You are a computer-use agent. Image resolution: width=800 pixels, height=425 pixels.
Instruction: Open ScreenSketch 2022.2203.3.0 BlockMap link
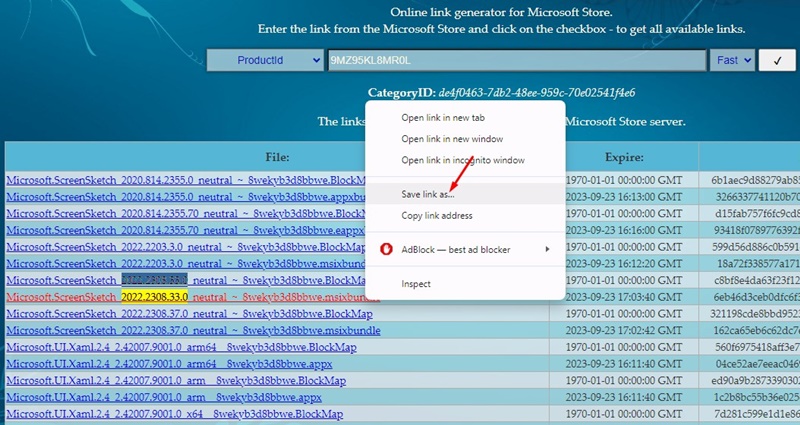pos(186,247)
